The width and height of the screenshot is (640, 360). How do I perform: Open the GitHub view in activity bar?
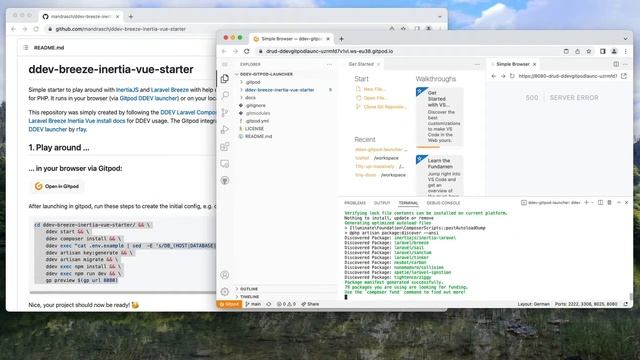coord(225,180)
